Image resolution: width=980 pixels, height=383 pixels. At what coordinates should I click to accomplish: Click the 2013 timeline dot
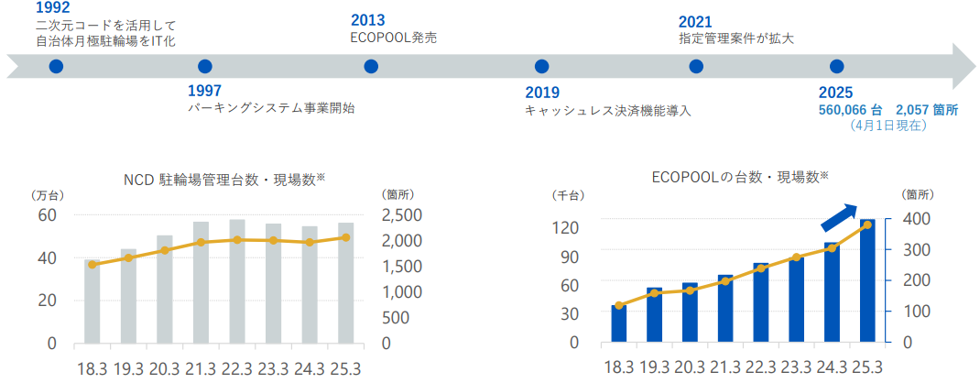(371, 66)
